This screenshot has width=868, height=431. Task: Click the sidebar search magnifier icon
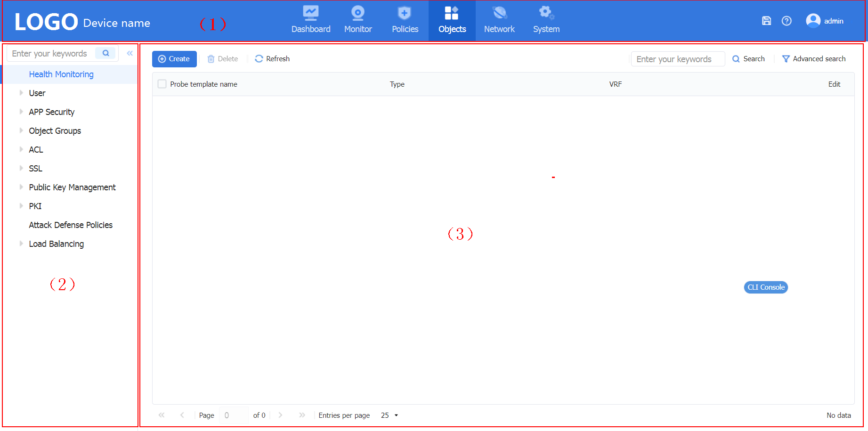(x=105, y=53)
